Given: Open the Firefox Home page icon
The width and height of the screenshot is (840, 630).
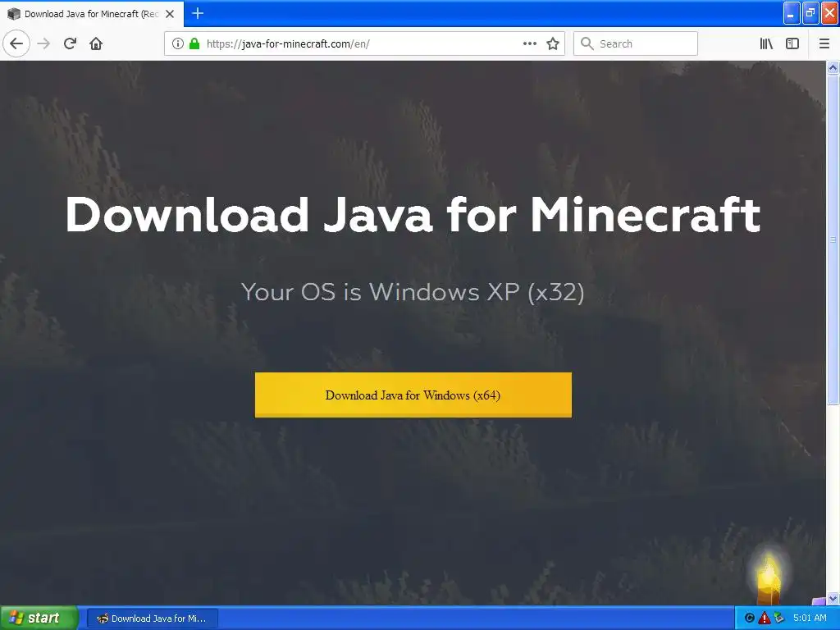Looking at the screenshot, I should [x=96, y=43].
